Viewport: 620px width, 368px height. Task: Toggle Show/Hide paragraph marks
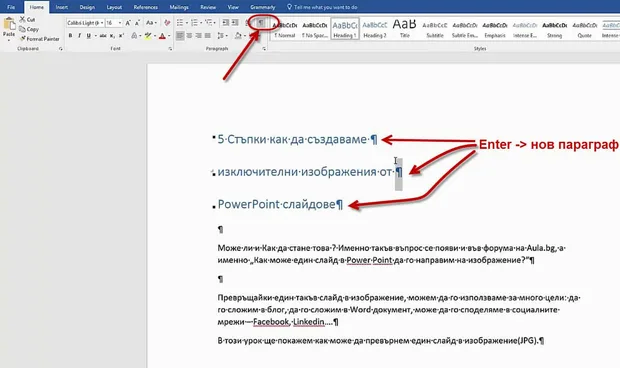261,23
